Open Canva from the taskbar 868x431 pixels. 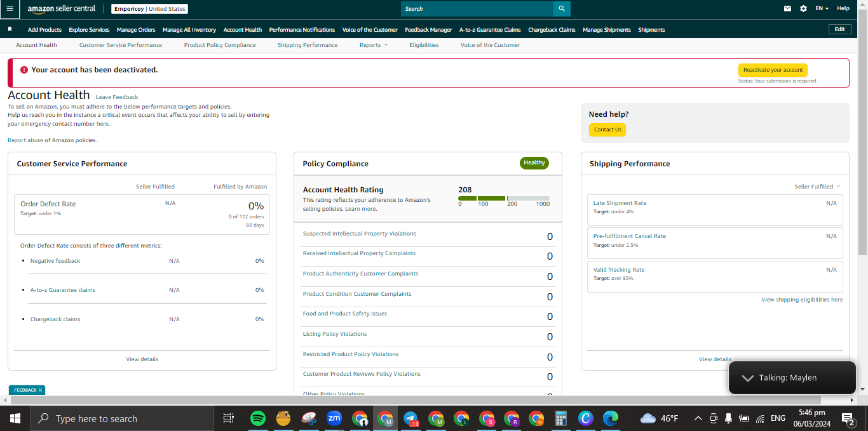point(586,418)
